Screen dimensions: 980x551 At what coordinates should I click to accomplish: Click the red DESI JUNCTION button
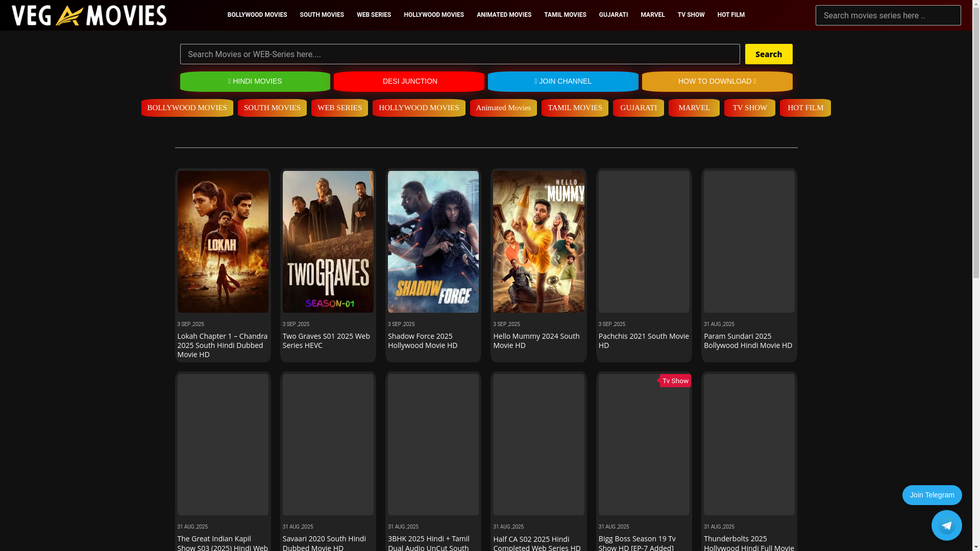coord(409,81)
